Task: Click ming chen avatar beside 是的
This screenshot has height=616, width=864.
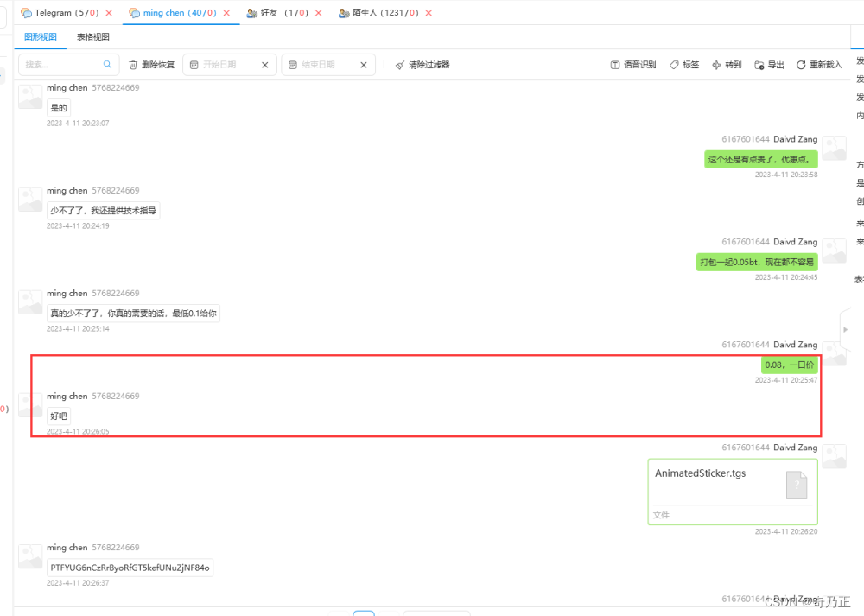Action: [x=30, y=97]
